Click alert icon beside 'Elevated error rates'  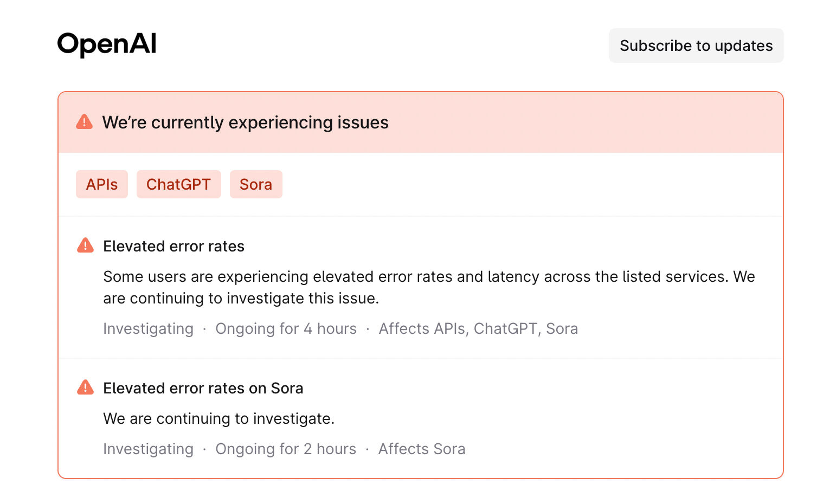(85, 245)
